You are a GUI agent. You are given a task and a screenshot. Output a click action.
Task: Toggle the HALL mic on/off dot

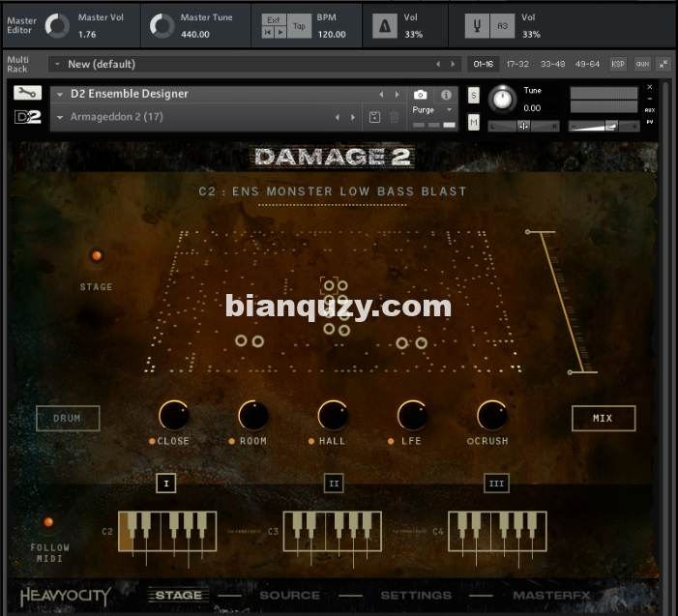click(x=311, y=441)
